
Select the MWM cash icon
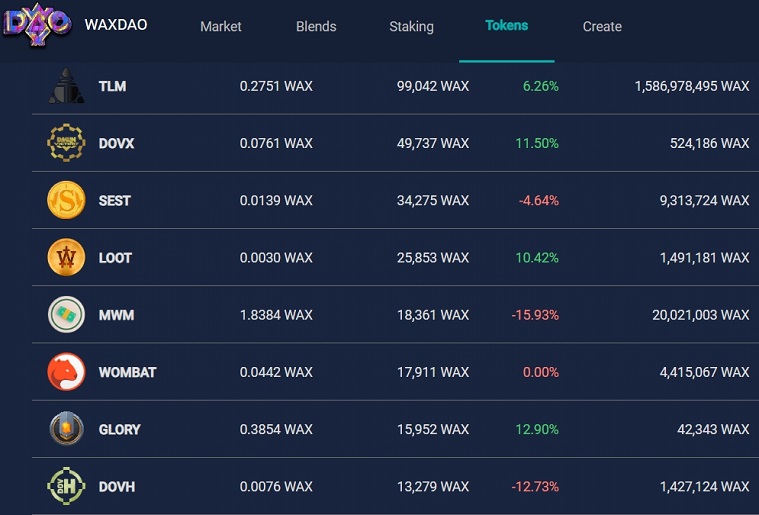coord(66,315)
